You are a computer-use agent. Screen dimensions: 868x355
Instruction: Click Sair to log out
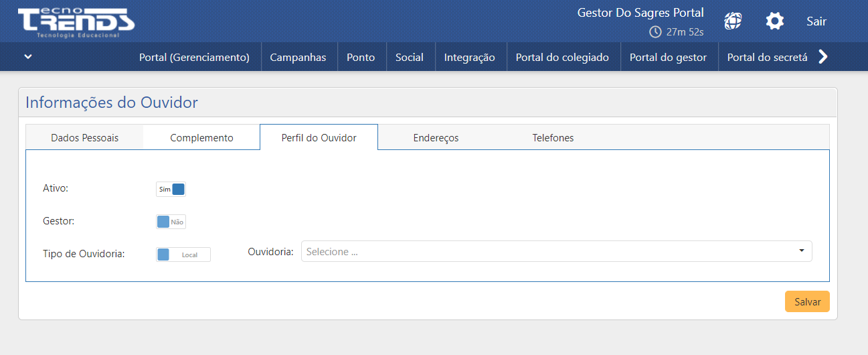[x=816, y=21]
